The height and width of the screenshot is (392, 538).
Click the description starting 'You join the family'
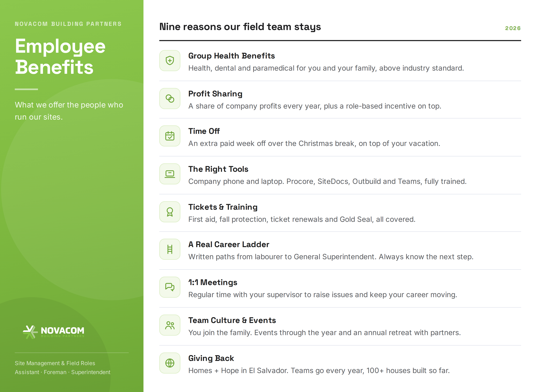pos(324,333)
